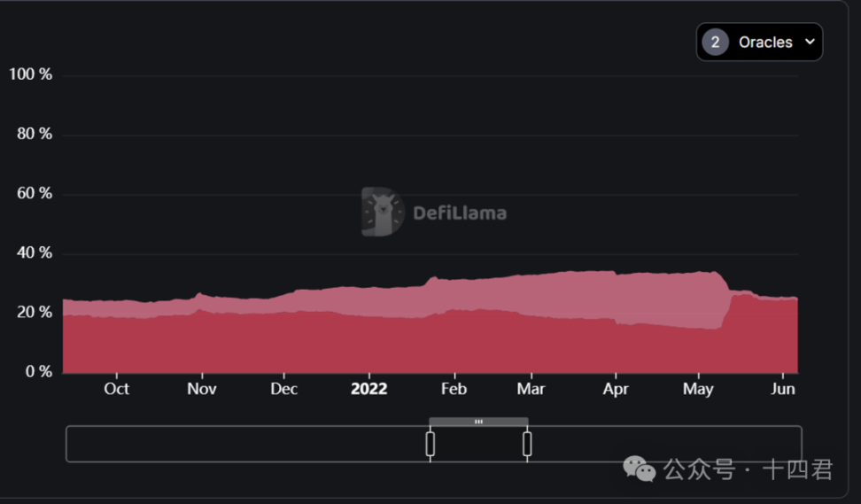Click the gray grip bar above range selection

(478, 422)
